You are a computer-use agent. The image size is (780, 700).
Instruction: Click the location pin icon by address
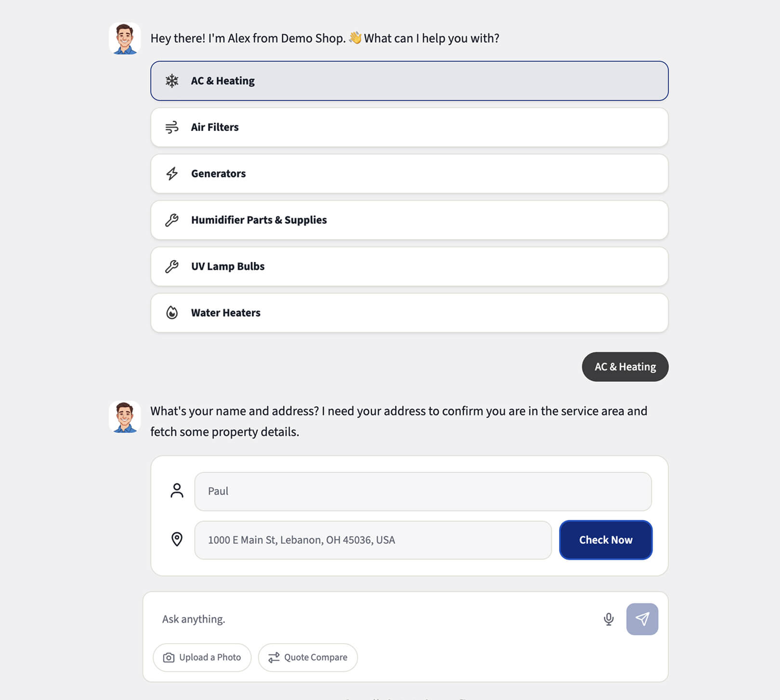click(x=177, y=539)
